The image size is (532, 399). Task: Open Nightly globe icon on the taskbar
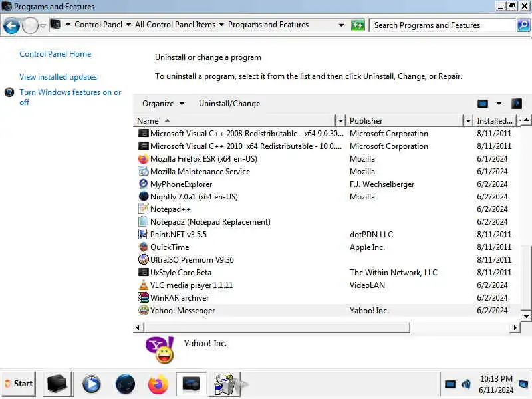tap(125, 384)
